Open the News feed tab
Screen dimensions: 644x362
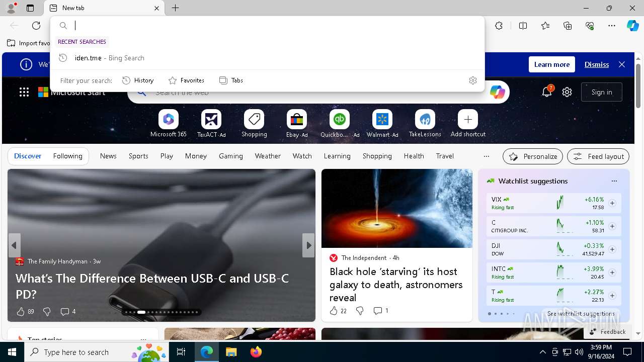[108, 156]
